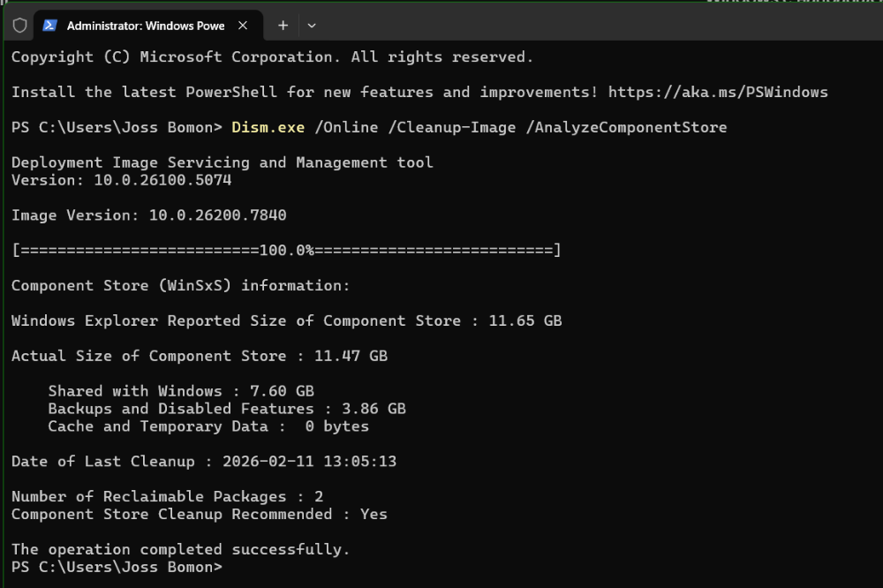Close the Administrator PowerShell tab

243,26
